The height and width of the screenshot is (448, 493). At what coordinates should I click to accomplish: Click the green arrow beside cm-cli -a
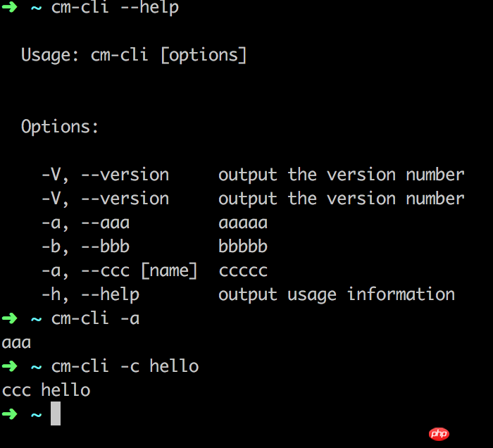(9, 318)
